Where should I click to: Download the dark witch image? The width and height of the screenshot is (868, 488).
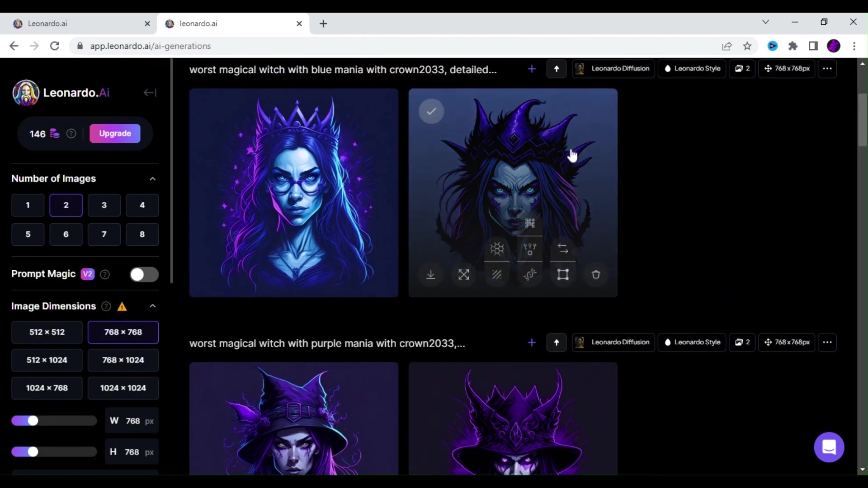pos(431,275)
